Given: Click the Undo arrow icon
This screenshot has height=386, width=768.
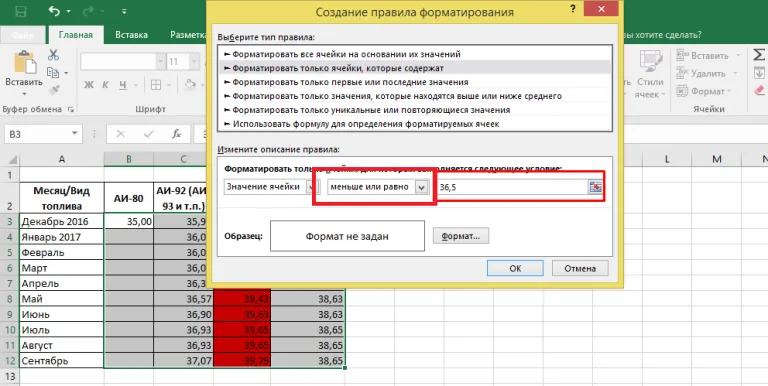Looking at the screenshot, I should (54, 11).
